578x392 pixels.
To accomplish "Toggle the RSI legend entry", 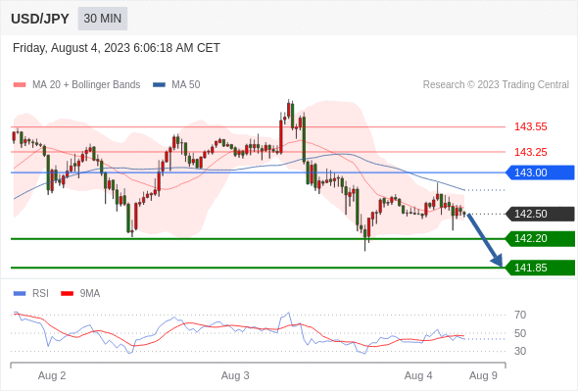I will pyautogui.click(x=31, y=294).
